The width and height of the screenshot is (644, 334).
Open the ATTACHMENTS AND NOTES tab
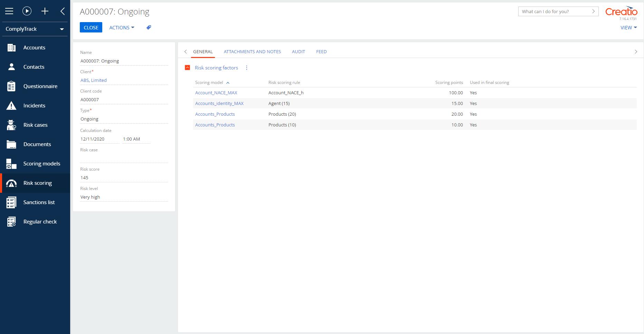click(x=252, y=51)
